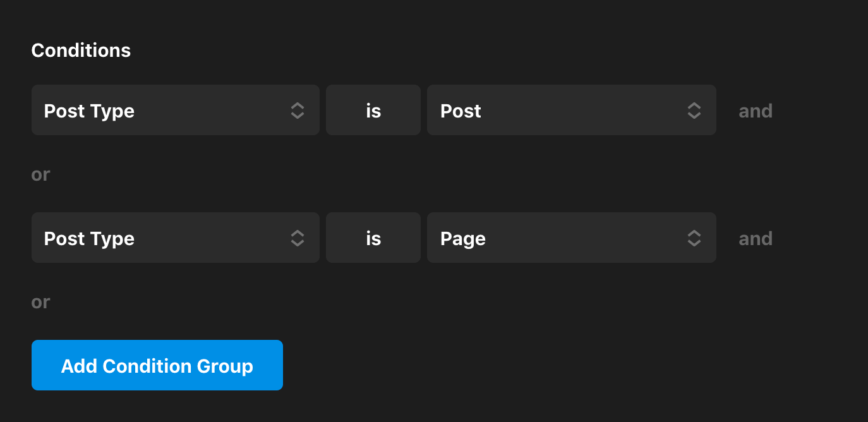Click the Add Condition Group button
868x422 pixels.
click(x=157, y=365)
